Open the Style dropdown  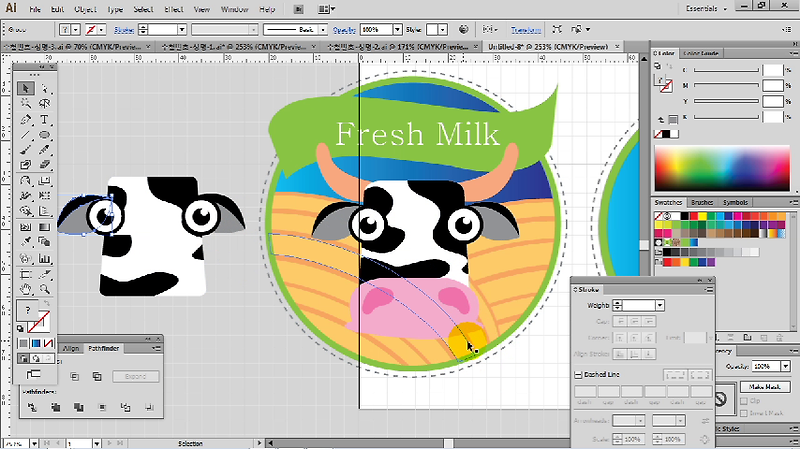coord(443,30)
